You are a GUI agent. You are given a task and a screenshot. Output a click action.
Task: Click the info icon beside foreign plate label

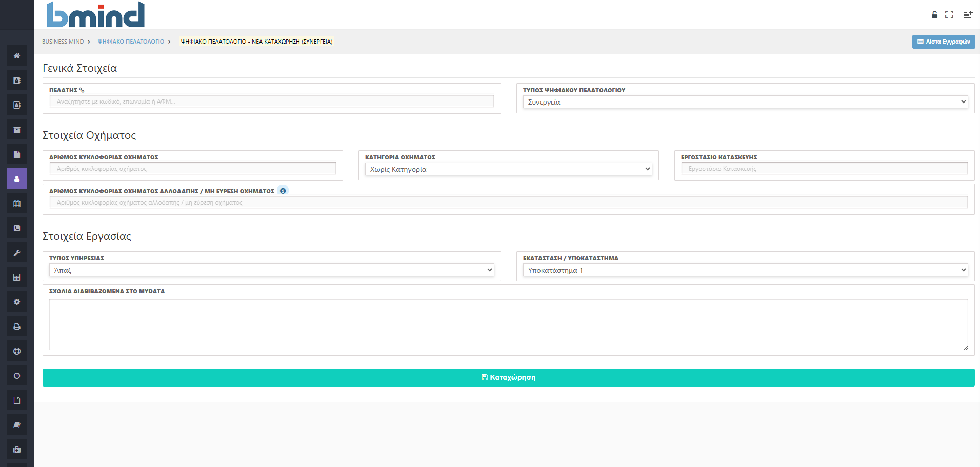coord(283,191)
